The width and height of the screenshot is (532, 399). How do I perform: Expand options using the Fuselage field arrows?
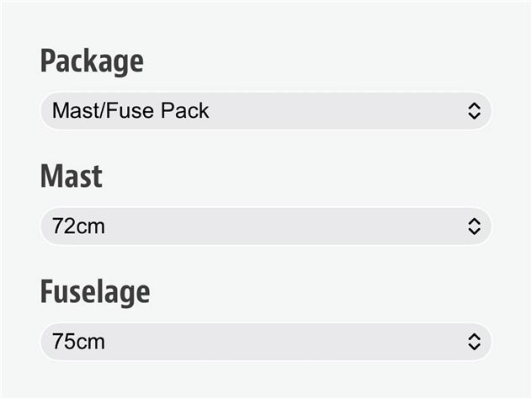coord(474,341)
